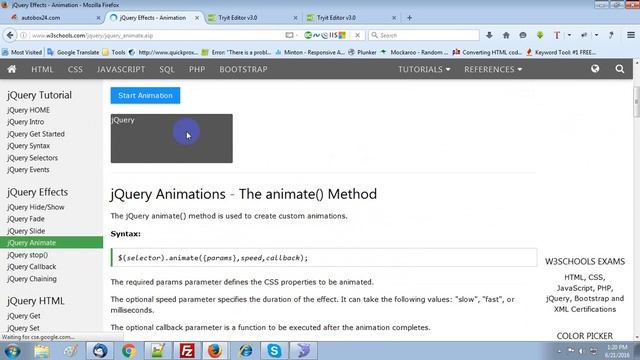Open the jQuery Callback link
The height and width of the screenshot is (360, 640).
[x=31, y=267]
